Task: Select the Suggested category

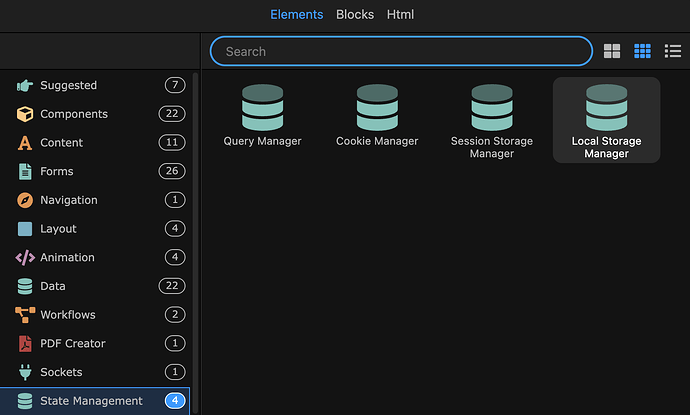Action: coord(95,85)
